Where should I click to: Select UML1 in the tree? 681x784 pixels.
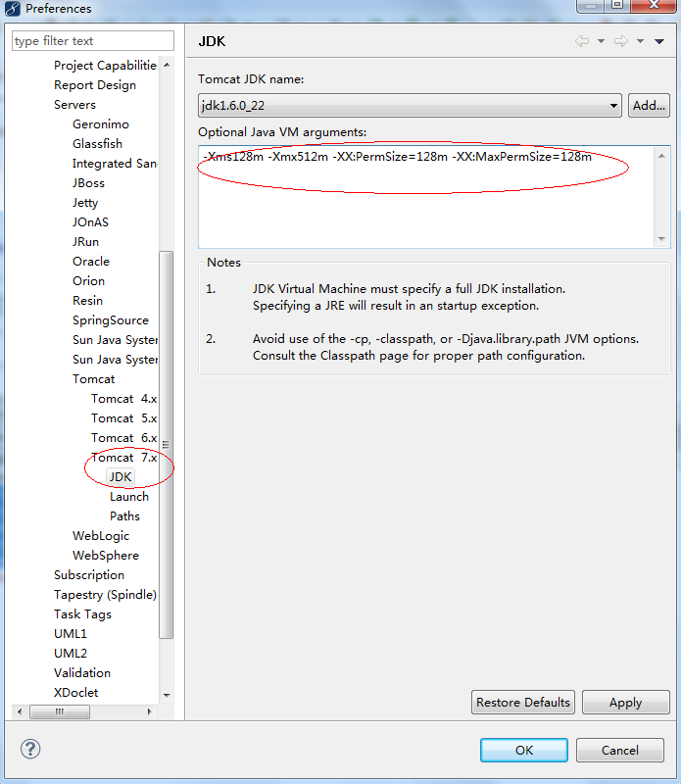coord(71,633)
